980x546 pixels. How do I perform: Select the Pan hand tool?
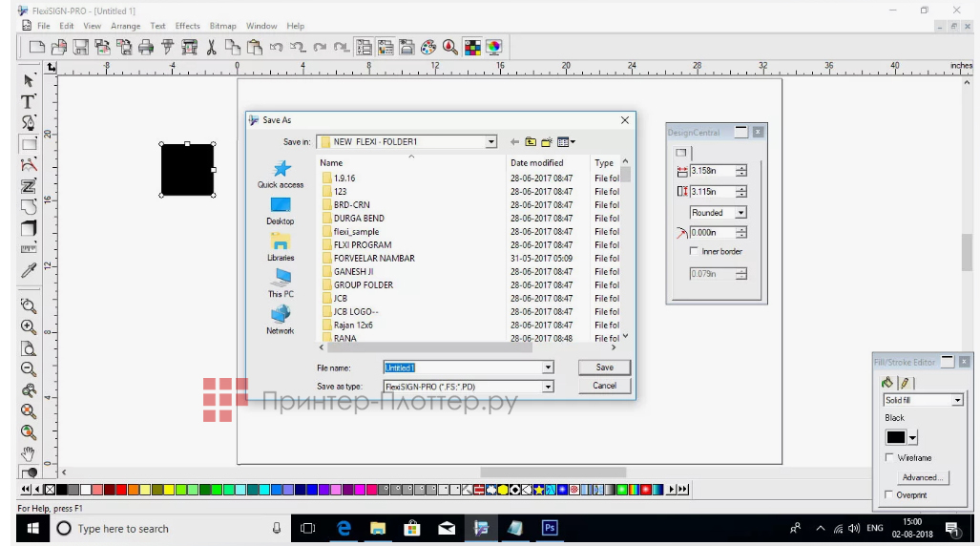pos(29,452)
